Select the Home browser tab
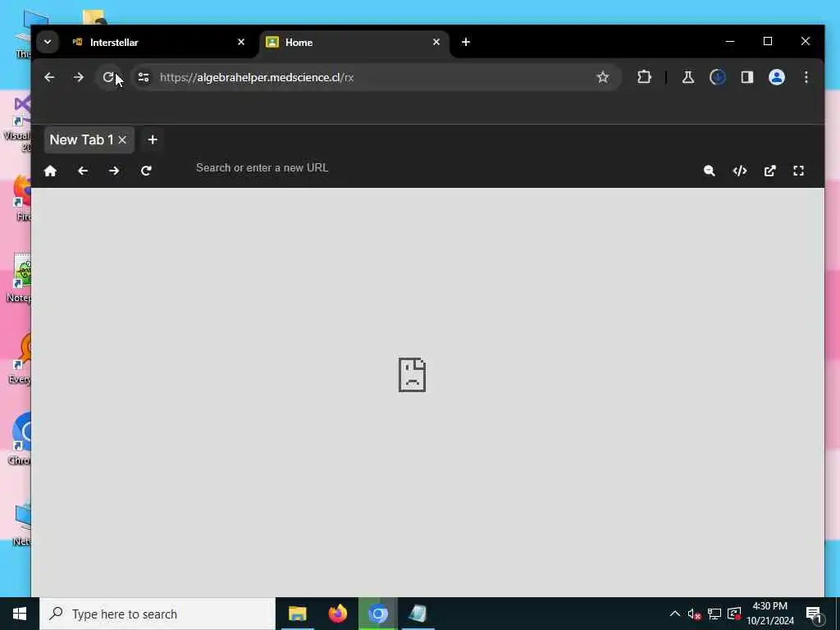Viewport: 840px width, 630px height. tap(354, 43)
